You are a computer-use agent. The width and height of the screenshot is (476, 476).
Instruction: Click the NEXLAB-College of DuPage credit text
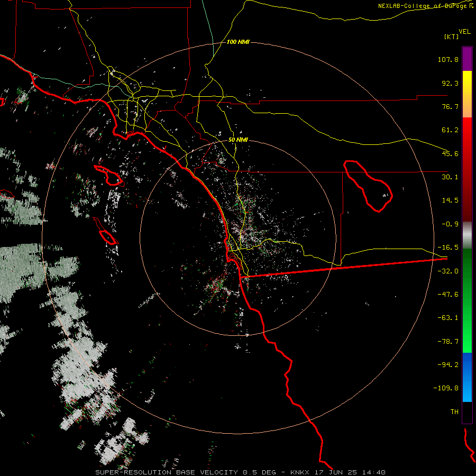tap(422, 6)
